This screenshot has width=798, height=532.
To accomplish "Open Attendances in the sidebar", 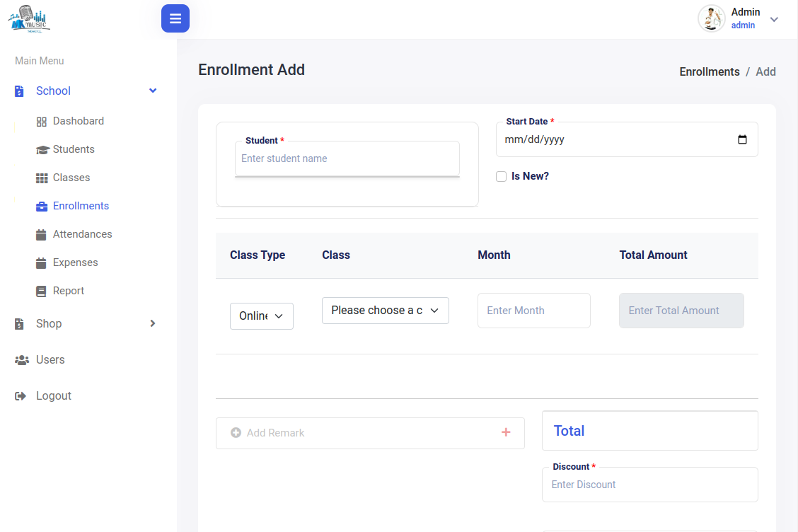I will click(82, 234).
